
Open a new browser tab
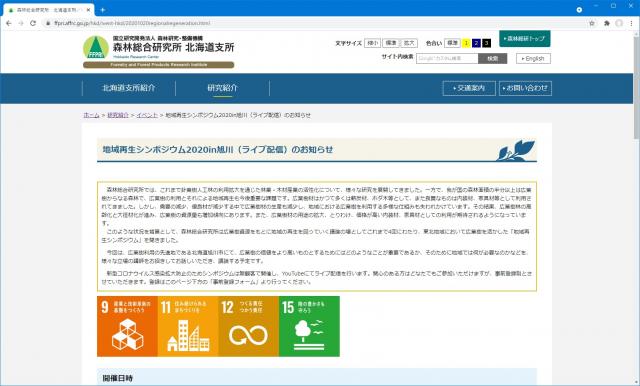pyautogui.click(x=102, y=10)
